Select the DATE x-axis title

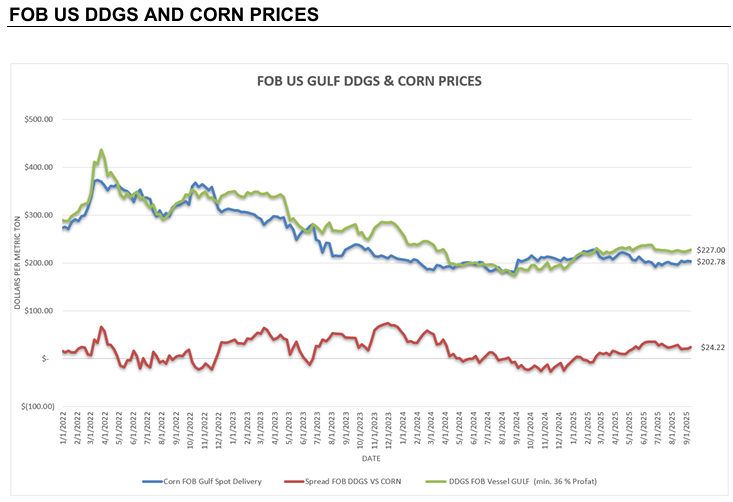point(371,459)
